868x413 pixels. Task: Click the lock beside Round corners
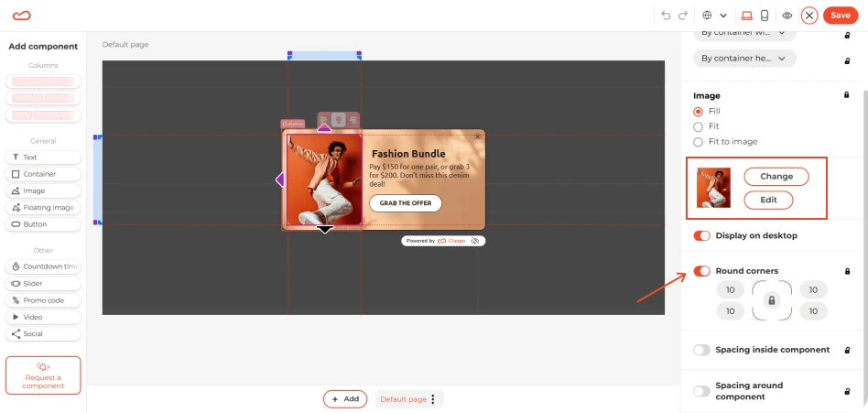pyautogui.click(x=847, y=271)
